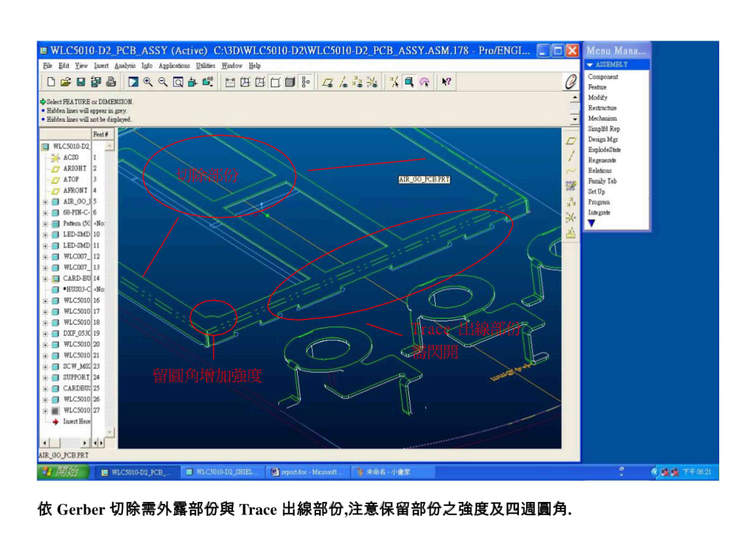This screenshot has width=756, height=552.
Task: Print the model with printer icon
Action: [111, 82]
